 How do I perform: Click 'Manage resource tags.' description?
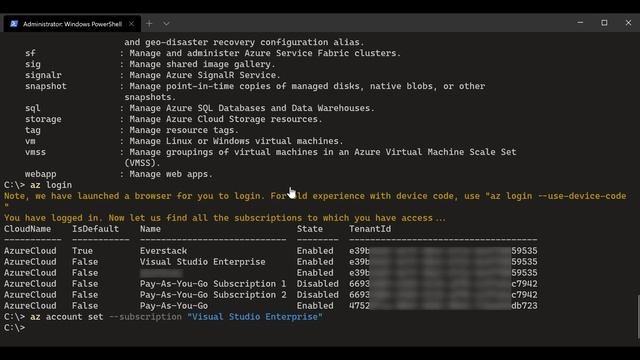click(184, 130)
